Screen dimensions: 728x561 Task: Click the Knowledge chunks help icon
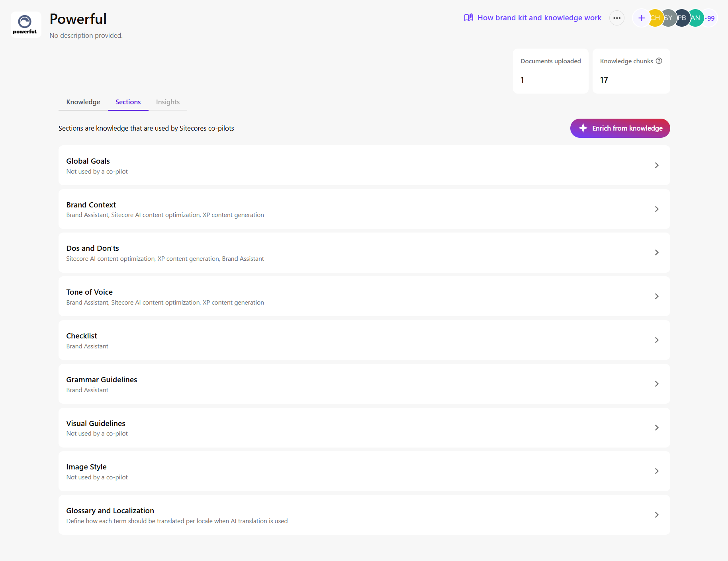pyautogui.click(x=659, y=61)
